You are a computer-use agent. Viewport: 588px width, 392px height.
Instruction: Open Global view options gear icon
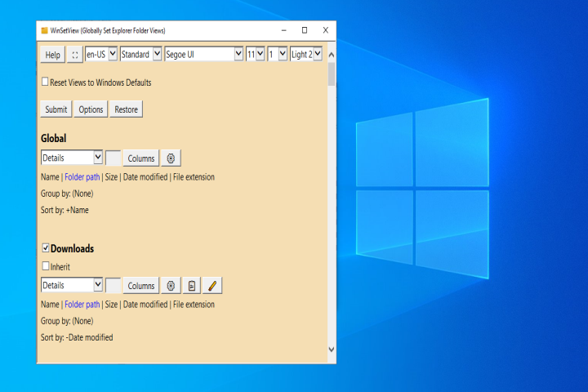(x=171, y=158)
